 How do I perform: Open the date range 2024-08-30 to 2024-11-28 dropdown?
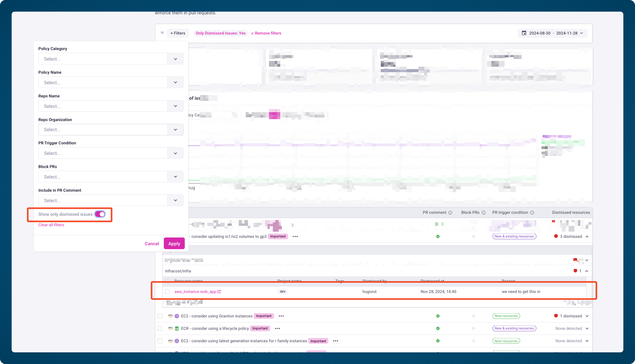pyautogui.click(x=553, y=33)
